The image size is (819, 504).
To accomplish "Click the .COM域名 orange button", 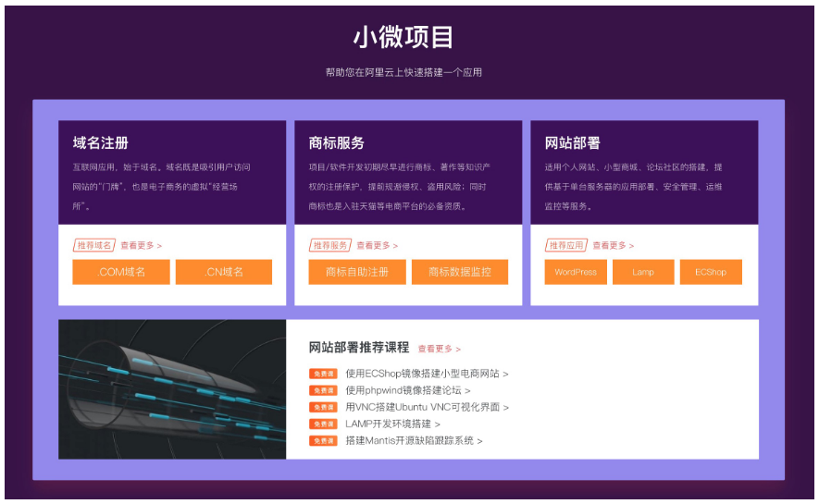I will click(x=121, y=272).
